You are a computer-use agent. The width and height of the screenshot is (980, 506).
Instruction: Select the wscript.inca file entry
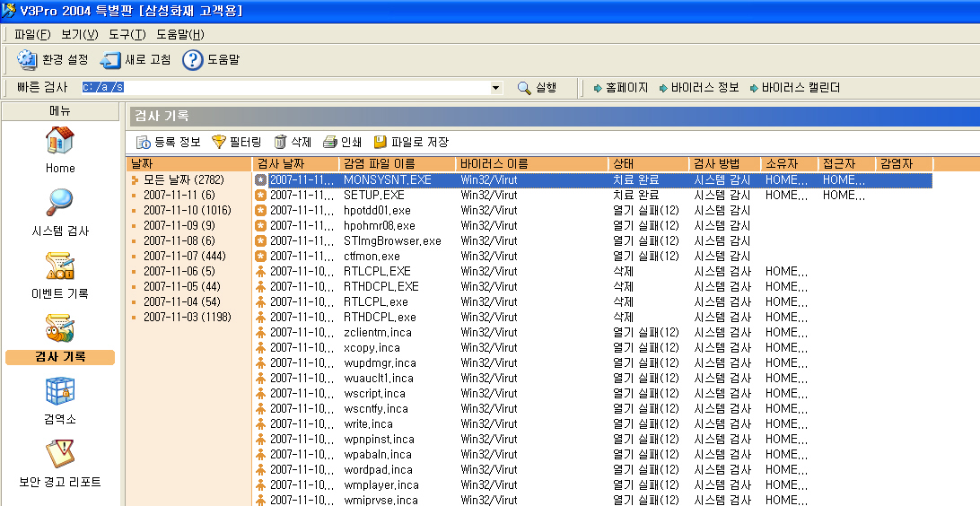(x=374, y=394)
